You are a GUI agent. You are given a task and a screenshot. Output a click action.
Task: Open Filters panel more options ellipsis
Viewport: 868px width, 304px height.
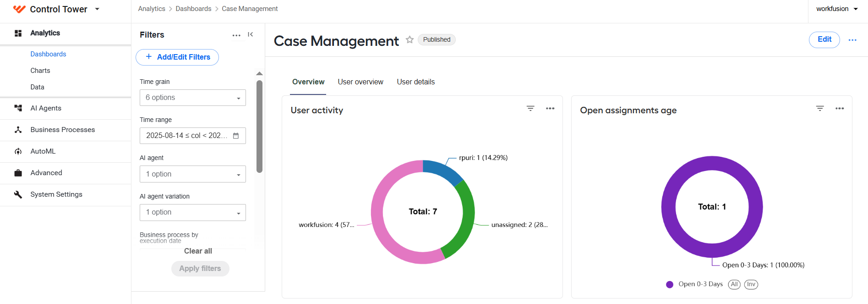236,35
